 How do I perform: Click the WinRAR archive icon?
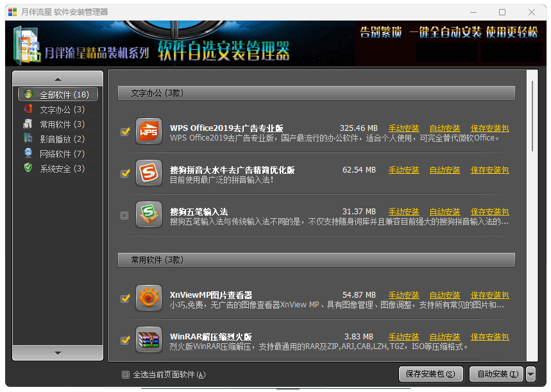(x=149, y=339)
